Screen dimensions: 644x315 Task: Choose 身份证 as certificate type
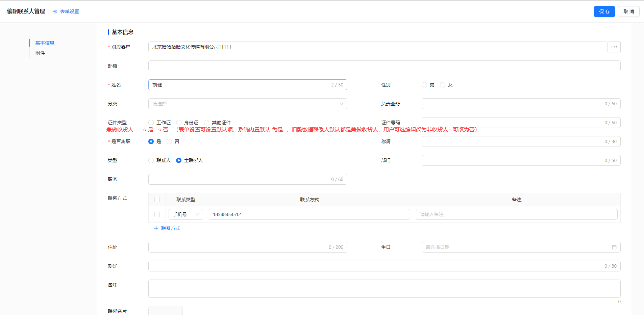179,123
